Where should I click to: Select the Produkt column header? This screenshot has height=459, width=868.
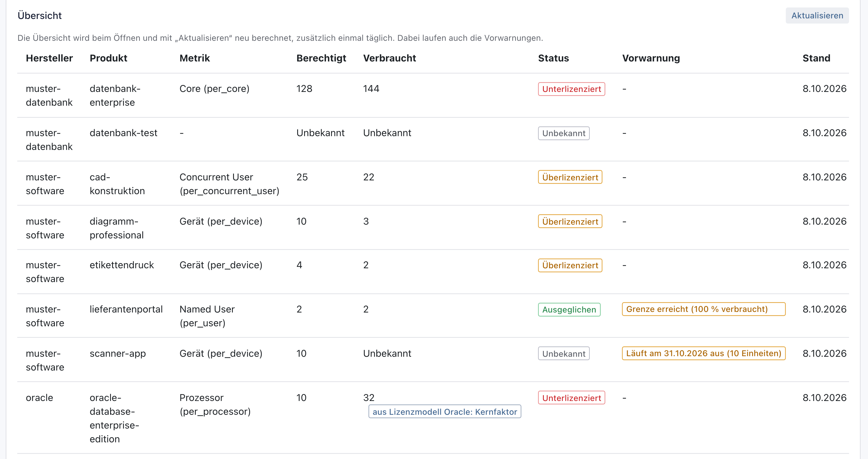pyautogui.click(x=108, y=58)
